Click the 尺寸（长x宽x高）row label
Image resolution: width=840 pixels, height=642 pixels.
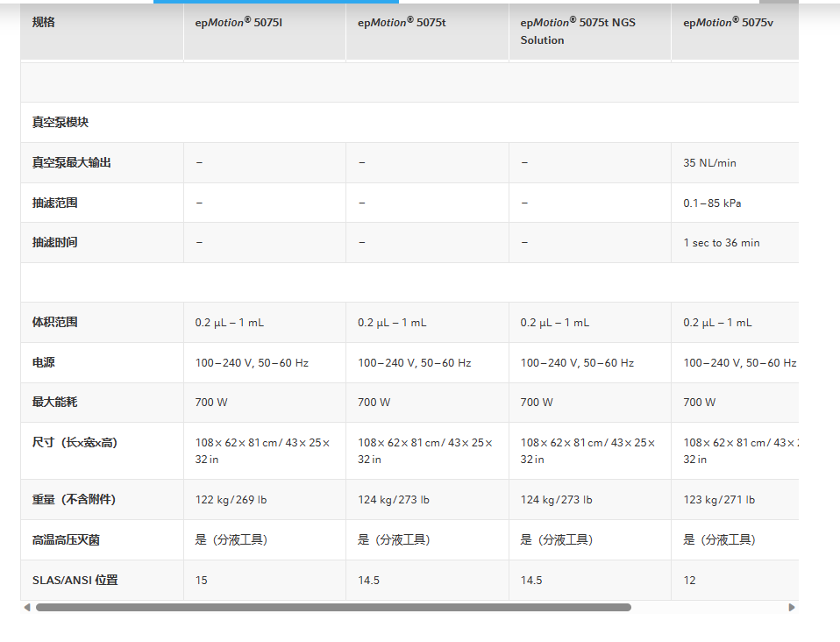click(75, 443)
